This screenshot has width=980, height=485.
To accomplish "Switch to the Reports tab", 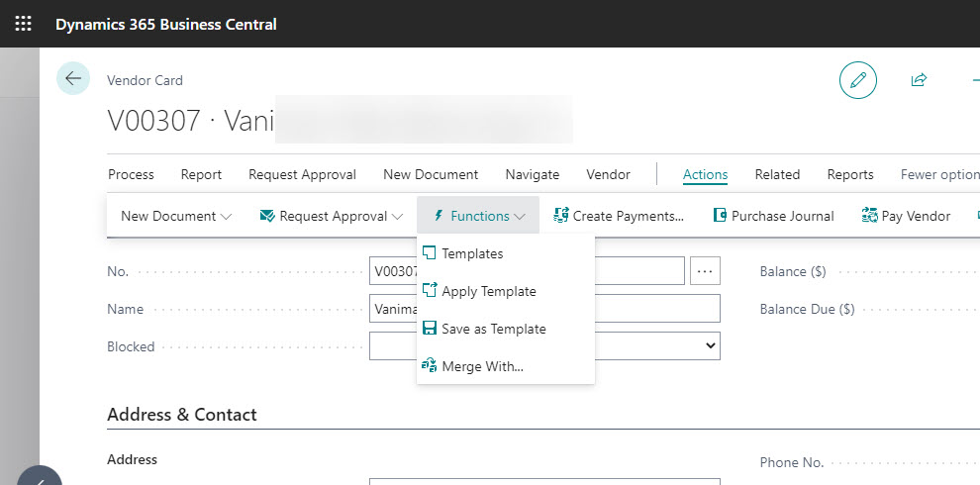I will tap(850, 174).
